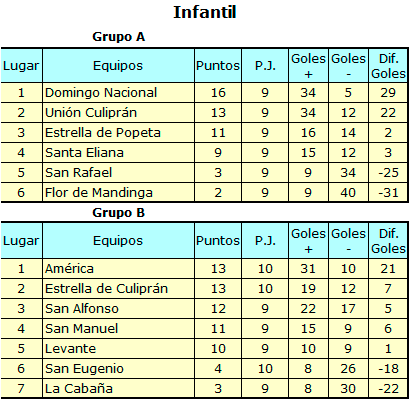Screen dimensions: 409x399
Task: Click the Grupo A table title
Action: [119, 37]
